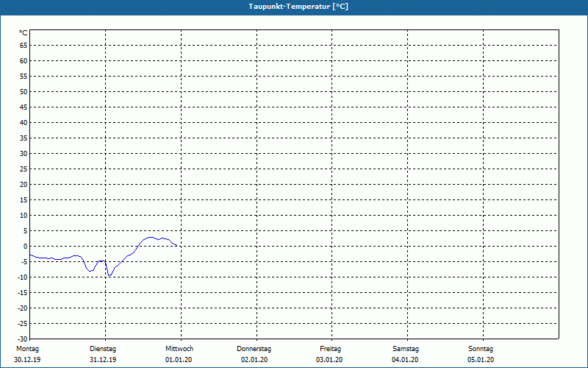Select the Samstag 04.01.20 date label
Viewport: 588px width, 368px height.
click(x=406, y=354)
